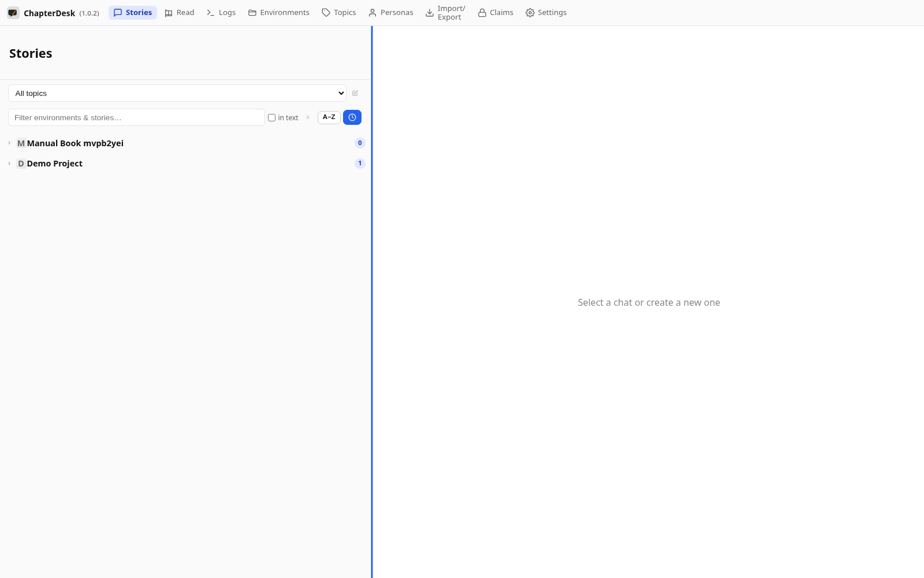Expand the Demo Project chevron

[x=9, y=164]
